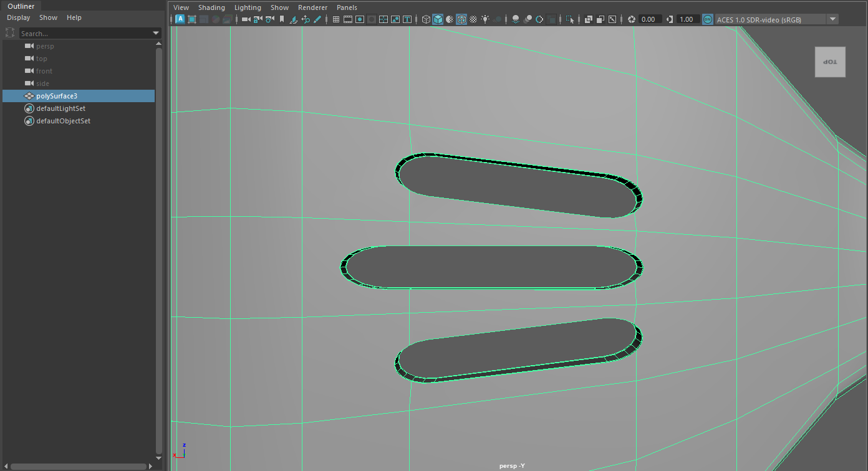Screen dimensions: 868x471
Task: Expand the Outliner search filter dropdown arrow
Action: [156, 33]
